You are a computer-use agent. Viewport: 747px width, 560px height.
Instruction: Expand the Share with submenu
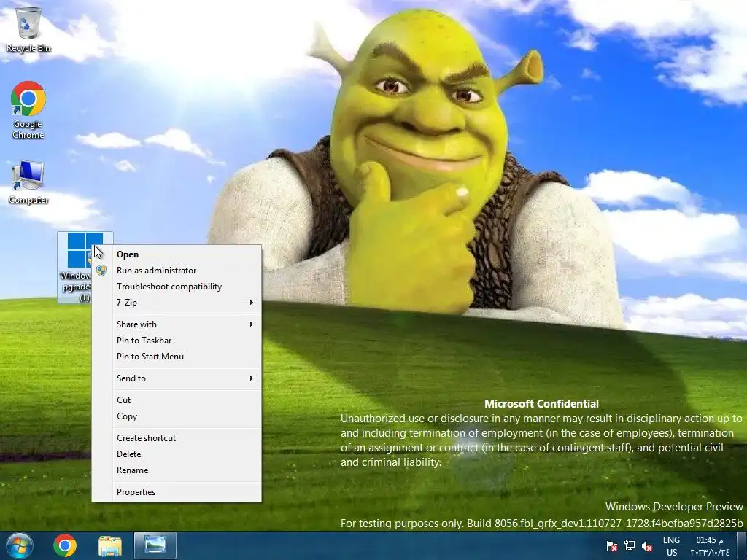click(x=177, y=324)
